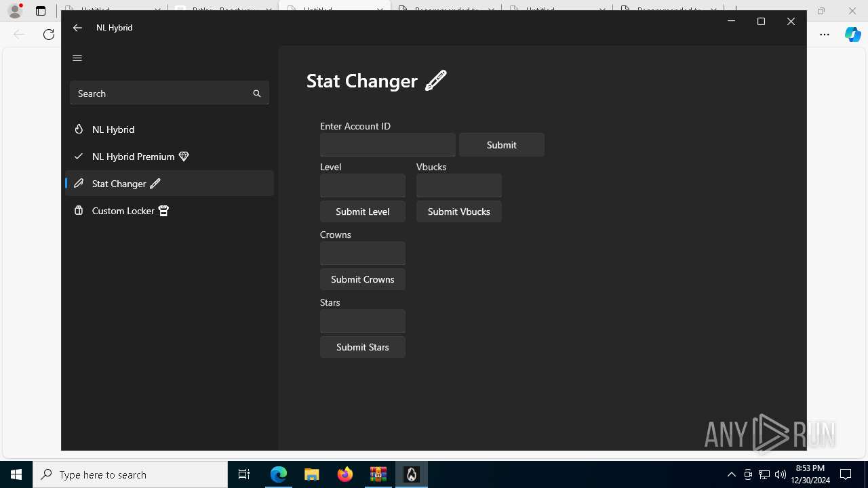Focus the Search box in sidebar
This screenshot has height=488, width=868.
tap(170, 94)
